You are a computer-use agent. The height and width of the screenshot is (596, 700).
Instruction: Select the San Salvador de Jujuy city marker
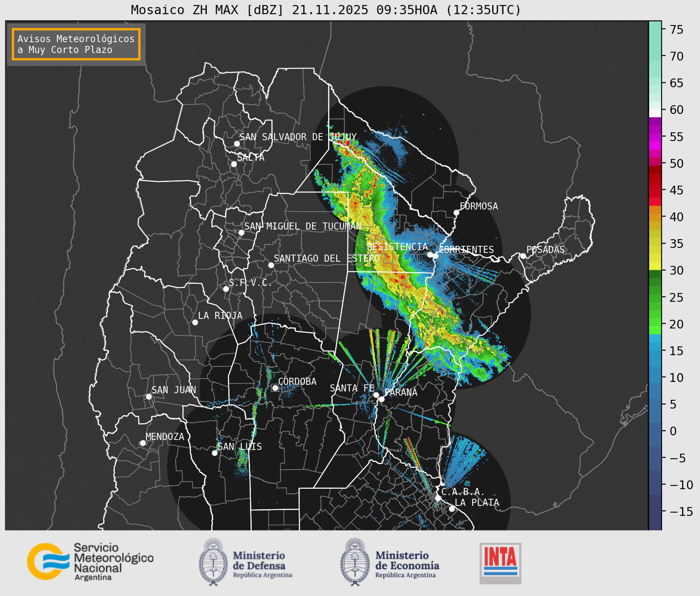coord(237,144)
